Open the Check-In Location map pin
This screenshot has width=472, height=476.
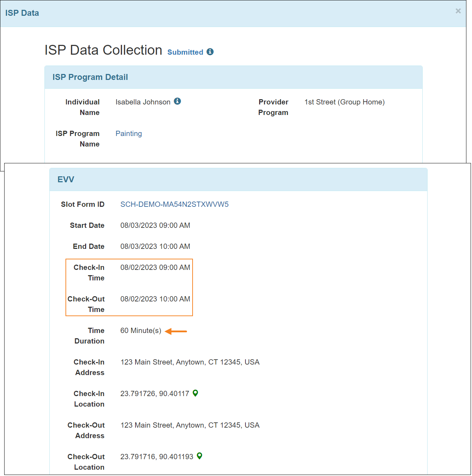click(x=195, y=393)
